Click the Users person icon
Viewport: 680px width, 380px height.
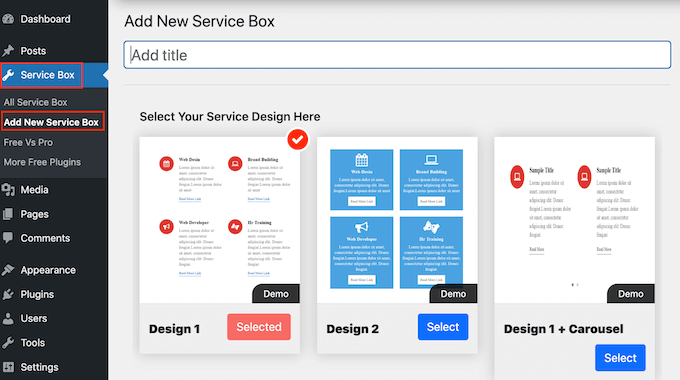8,318
